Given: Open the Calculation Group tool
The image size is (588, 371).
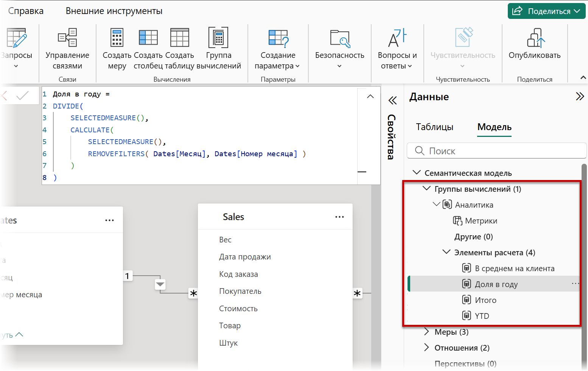Looking at the screenshot, I should (x=218, y=38).
